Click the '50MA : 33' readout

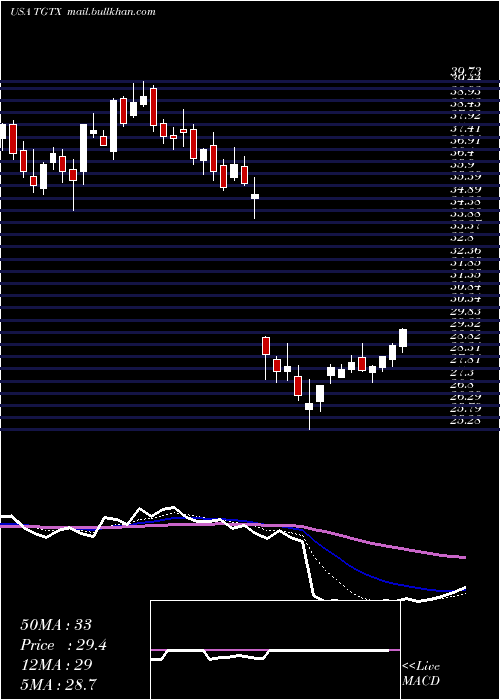click(x=56, y=625)
